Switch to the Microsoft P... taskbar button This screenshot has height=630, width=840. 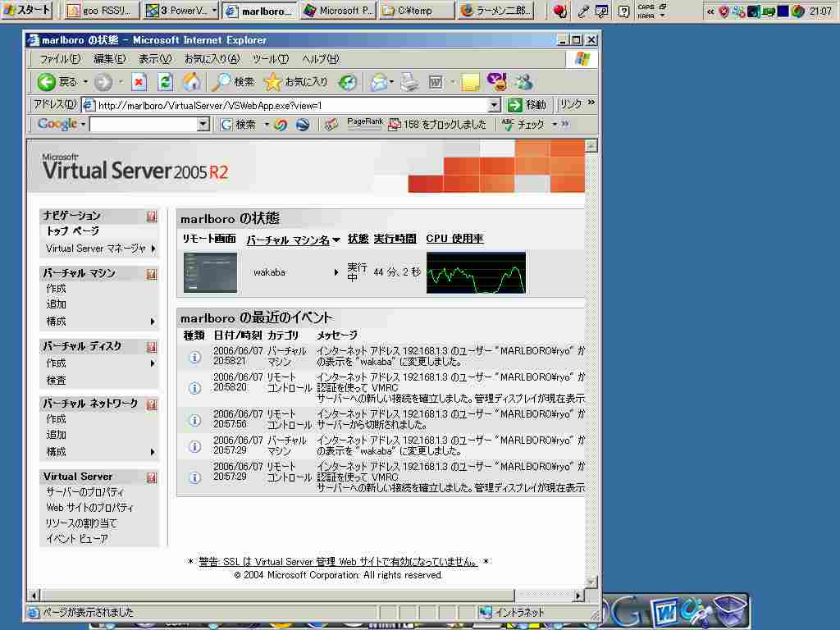[x=339, y=11]
